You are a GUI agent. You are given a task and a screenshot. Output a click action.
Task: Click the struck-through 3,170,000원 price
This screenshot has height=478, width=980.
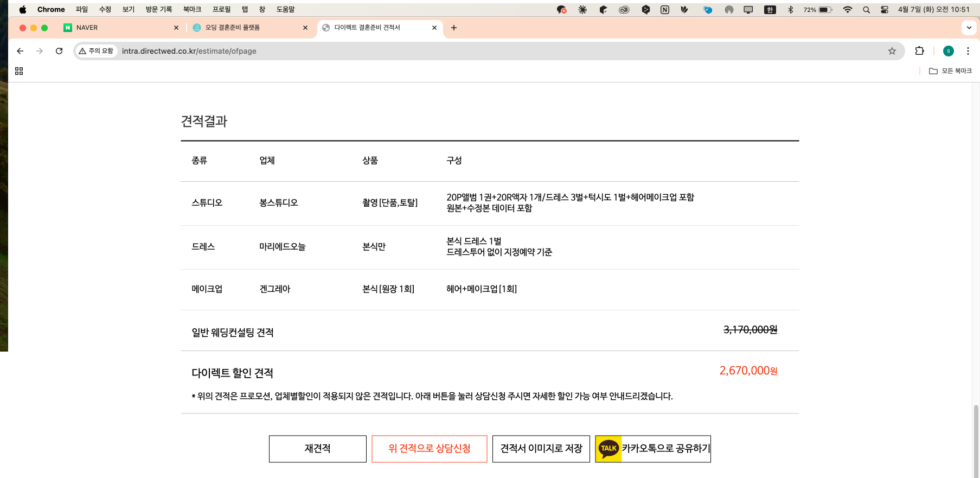pos(751,330)
